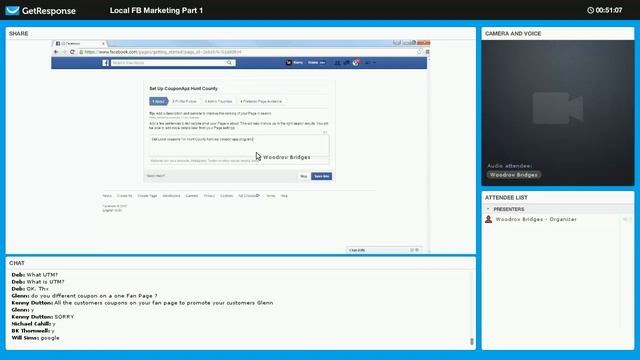
Task: Open the Facebook Chat bar at the bottom
Action: click(x=384, y=250)
